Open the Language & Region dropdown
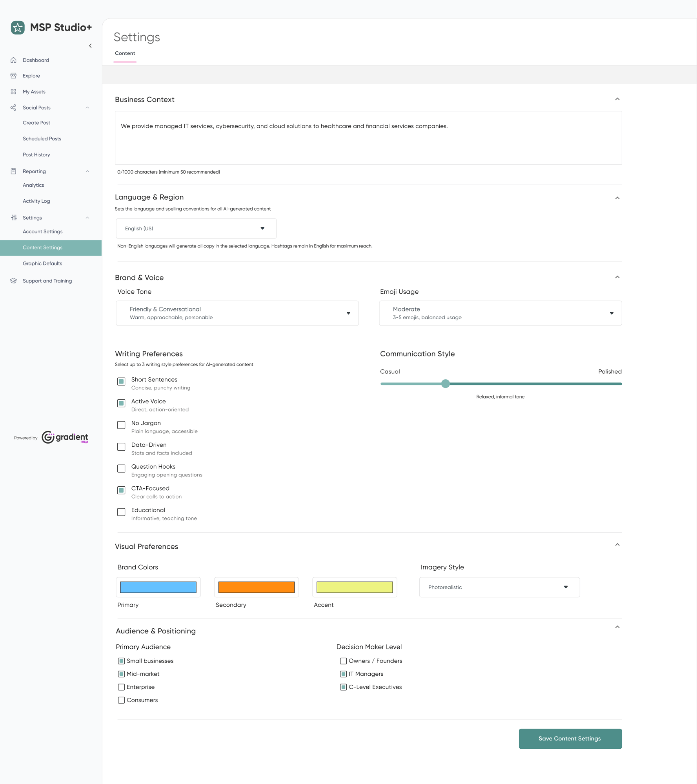697x784 pixels. [x=196, y=228]
